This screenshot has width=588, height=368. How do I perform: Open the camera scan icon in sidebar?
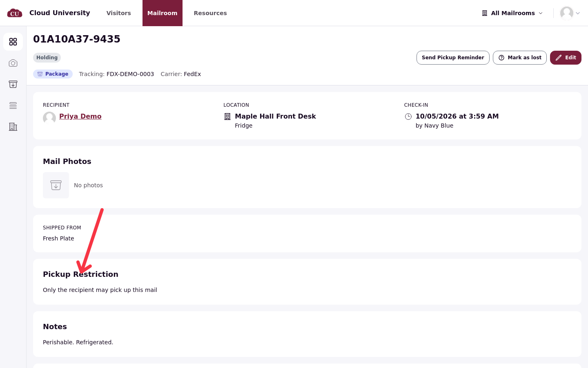[x=13, y=63]
